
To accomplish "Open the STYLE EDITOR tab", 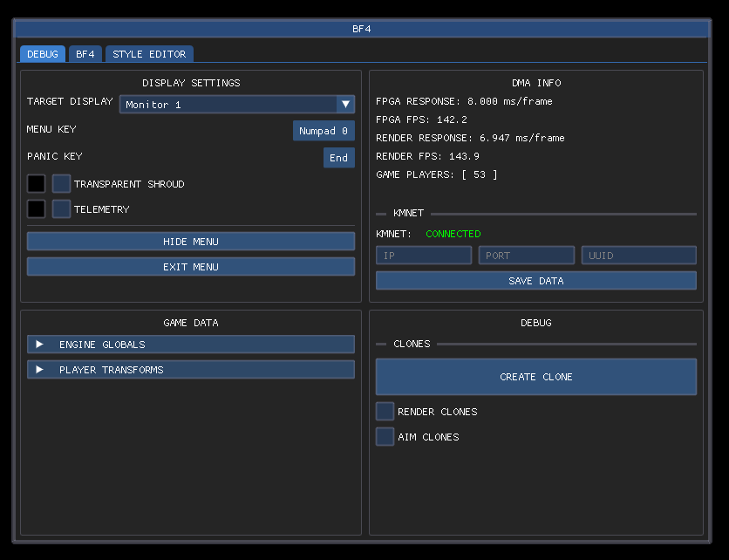I will [149, 54].
